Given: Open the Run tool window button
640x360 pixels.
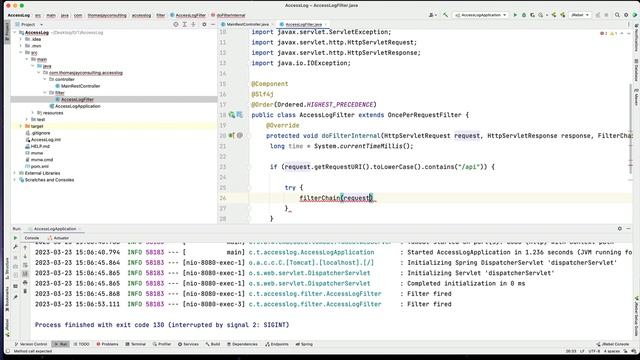Looking at the screenshot, I should (x=60, y=344).
